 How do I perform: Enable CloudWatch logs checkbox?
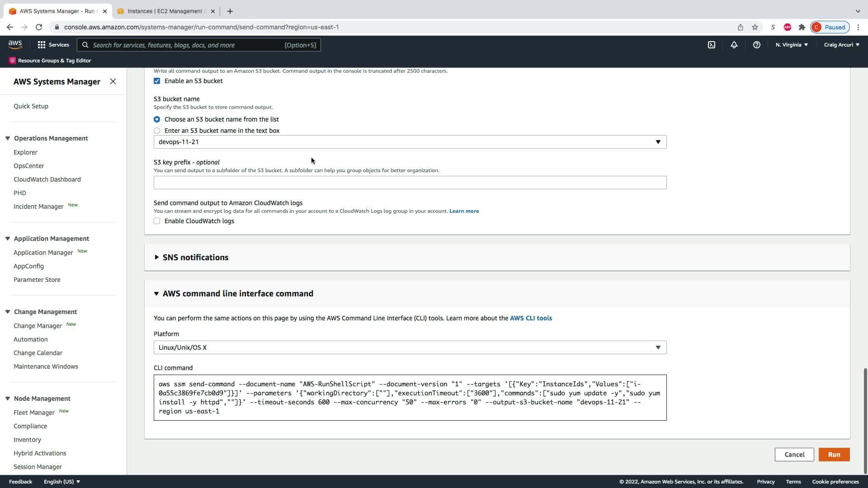[x=157, y=221]
